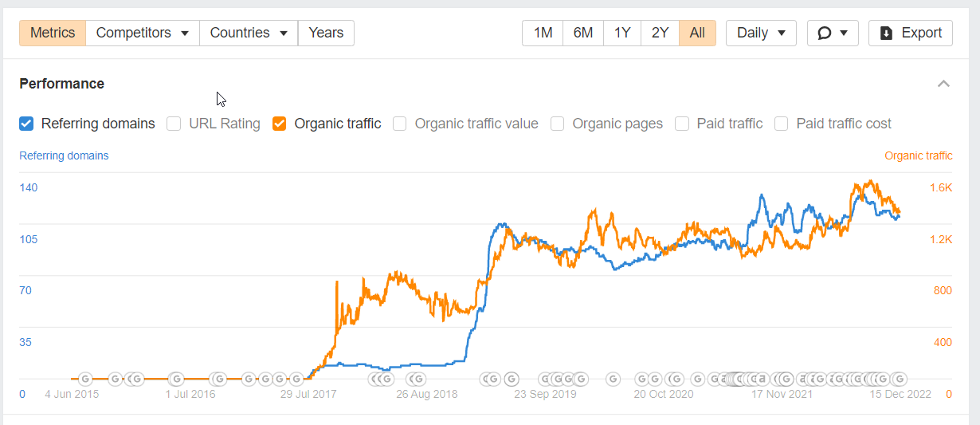Switch to the Years tab
Viewport: 980px width, 425px height.
point(326,33)
